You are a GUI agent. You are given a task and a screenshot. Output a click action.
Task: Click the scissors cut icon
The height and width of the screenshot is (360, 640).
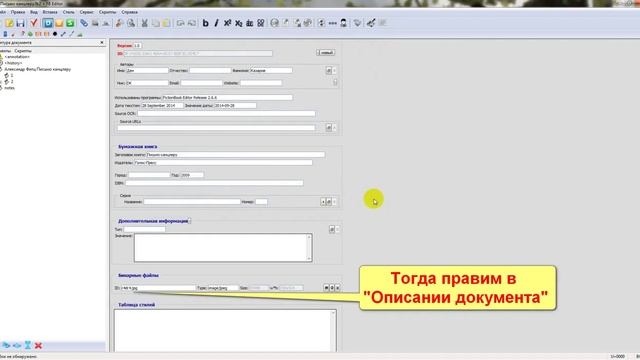coord(144,23)
